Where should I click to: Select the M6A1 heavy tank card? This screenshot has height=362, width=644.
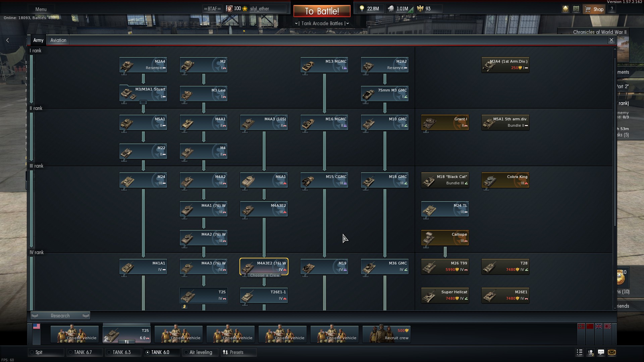264,180
